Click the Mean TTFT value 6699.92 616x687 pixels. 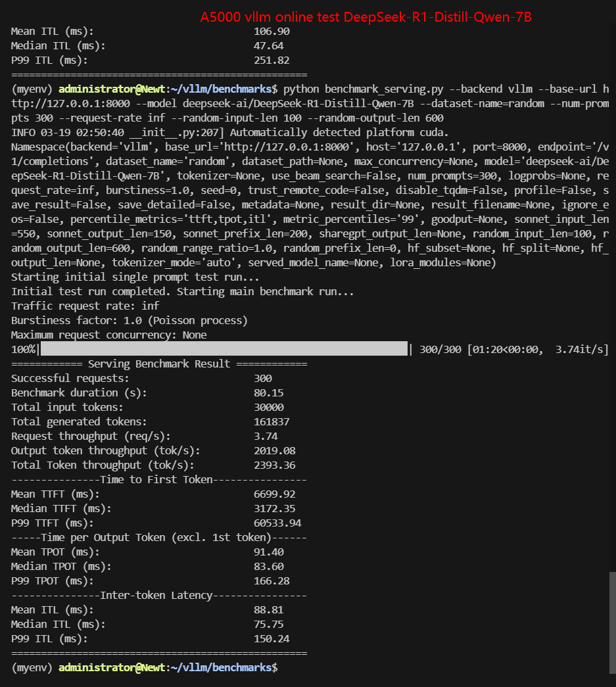point(275,494)
